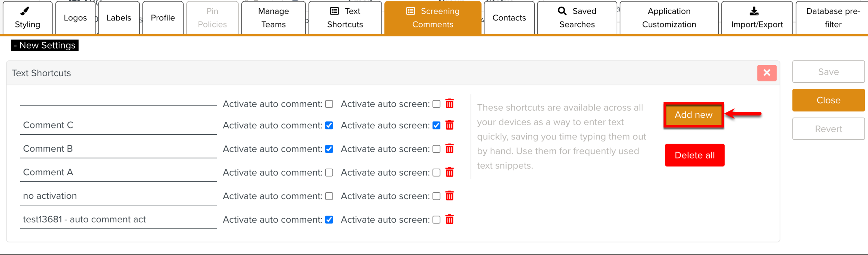The height and width of the screenshot is (255, 868).
Task: Delete the 'no activation' shortcut row
Action: coord(449,196)
